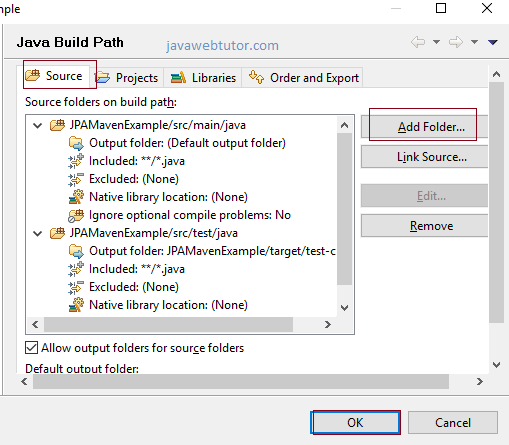The image size is (509, 445).
Task: Click the Order and Export tab icon
Action: (256, 77)
